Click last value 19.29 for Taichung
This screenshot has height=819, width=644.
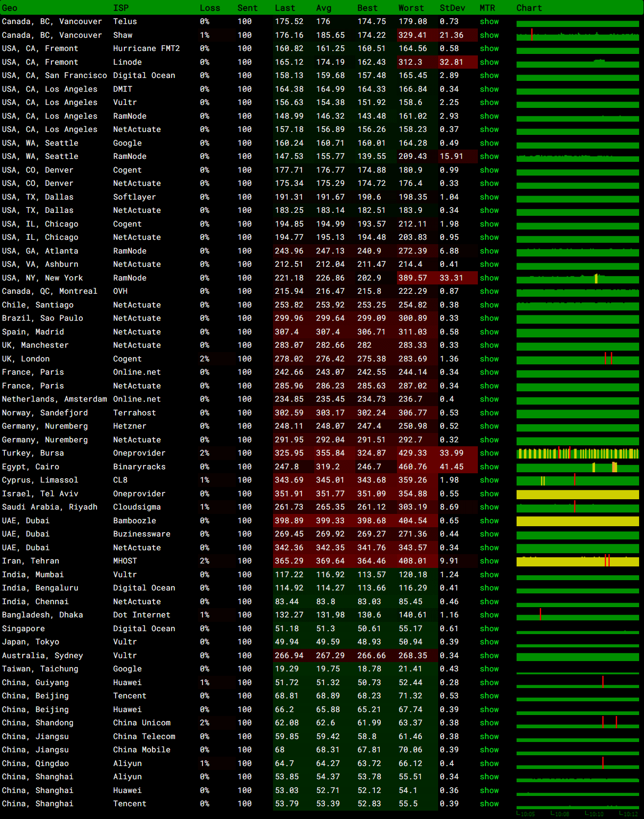pyautogui.click(x=287, y=669)
